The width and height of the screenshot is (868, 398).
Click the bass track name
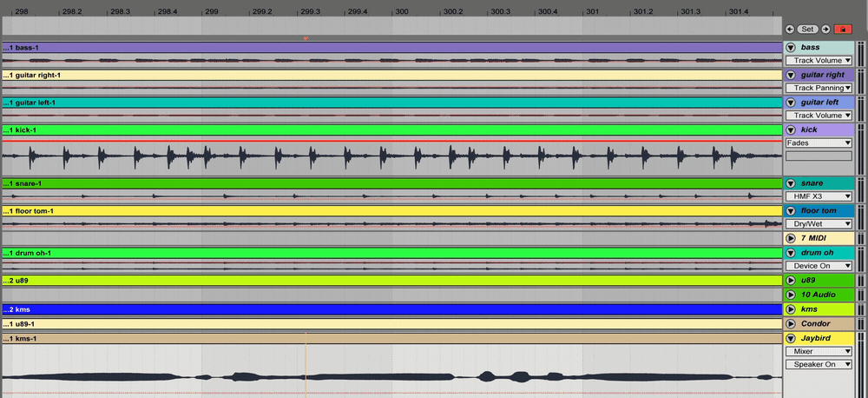pyautogui.click(x=810, y=47)
